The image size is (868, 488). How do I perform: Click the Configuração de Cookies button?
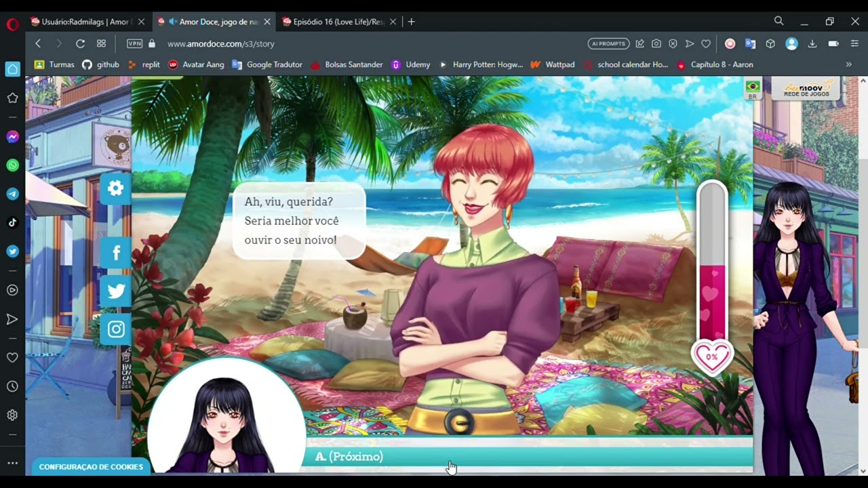[x=91, y=466]
